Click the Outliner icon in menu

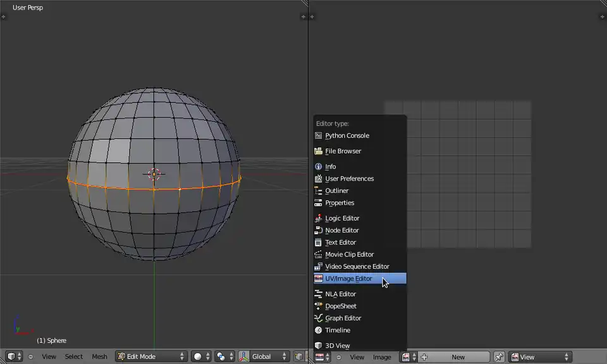(319, 191)
